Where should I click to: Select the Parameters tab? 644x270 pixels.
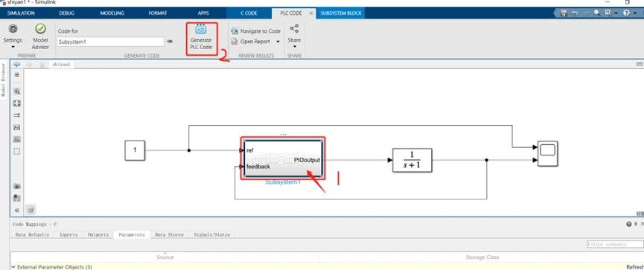click(x=132, y=235)
